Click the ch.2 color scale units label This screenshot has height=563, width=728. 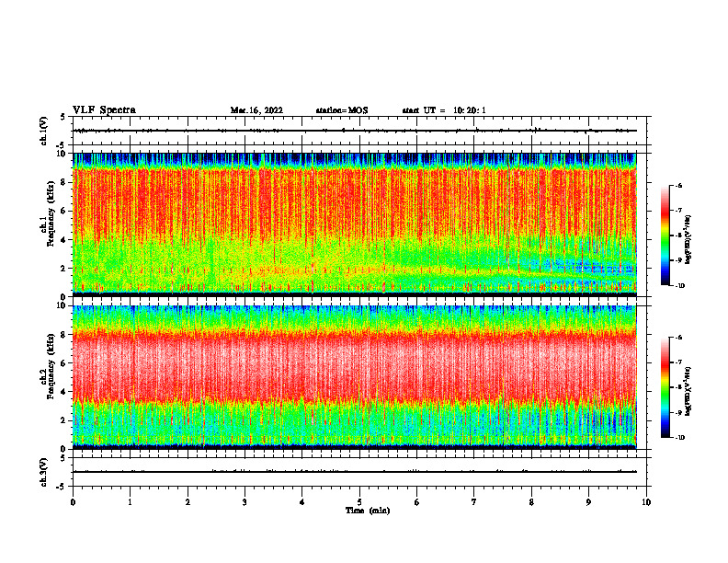click(x=688, y=391)
